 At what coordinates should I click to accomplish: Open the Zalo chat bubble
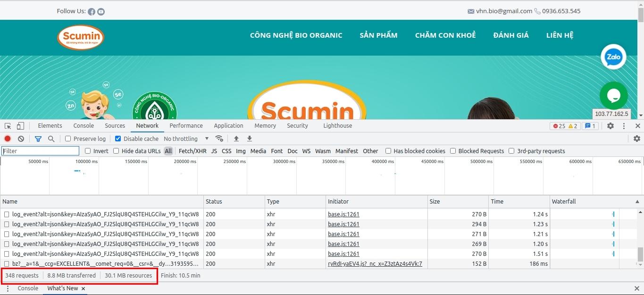click(x=613, y=57)
